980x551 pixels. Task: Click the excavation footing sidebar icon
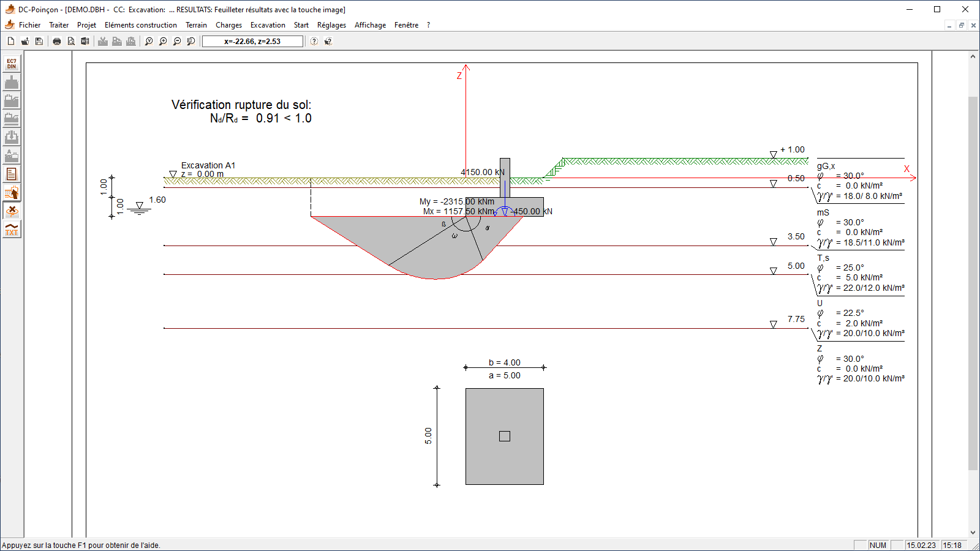[x=12, y=156]
